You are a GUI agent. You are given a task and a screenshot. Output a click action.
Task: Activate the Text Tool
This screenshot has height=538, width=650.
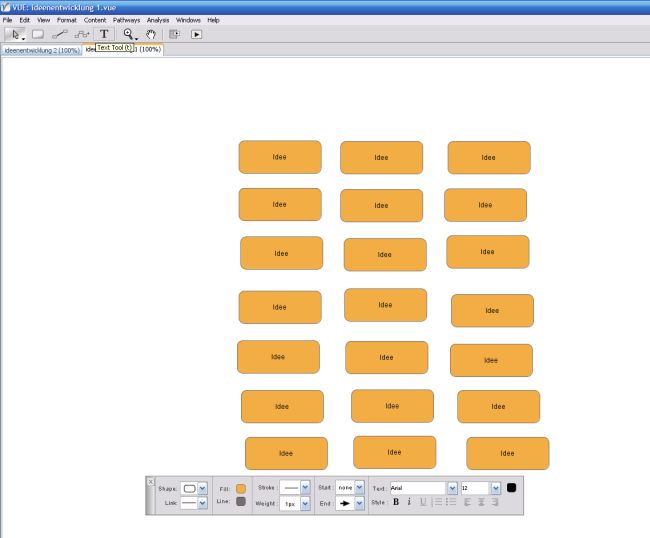[x=104, y=34]
